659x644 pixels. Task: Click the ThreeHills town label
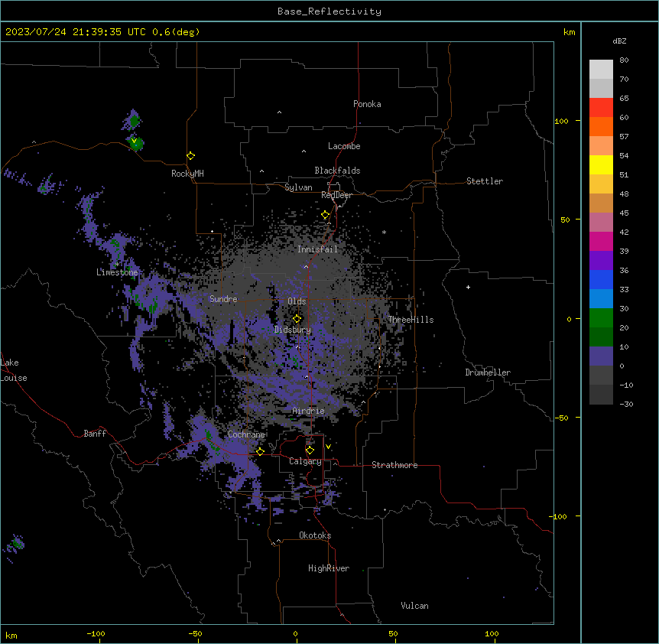click(x=411, y=320)
